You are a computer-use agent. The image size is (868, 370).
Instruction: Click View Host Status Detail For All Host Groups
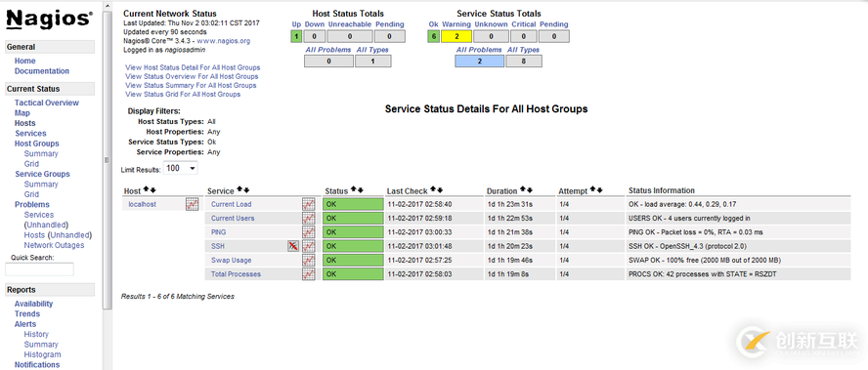point(193,67)
